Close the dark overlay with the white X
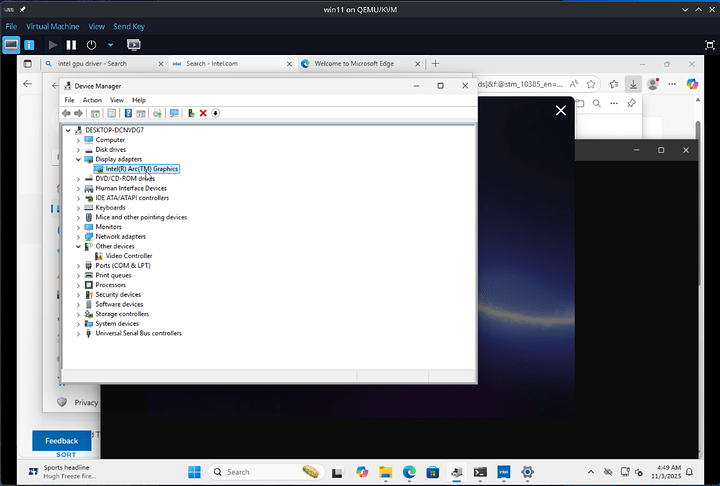Viewport: 720px width, 486px height. pos(561,110)
